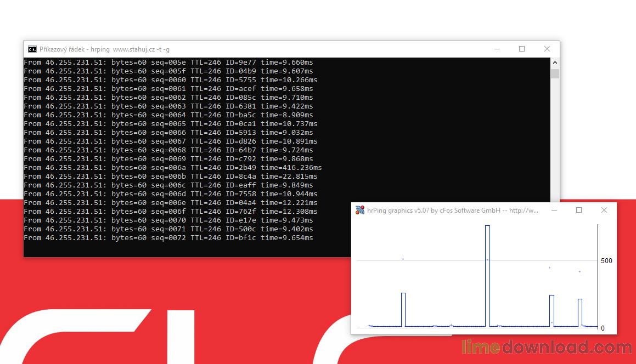Click the line with seq=0067
Image resolution: width=636 pixels, height=364 pixels.
coord(170,141)
